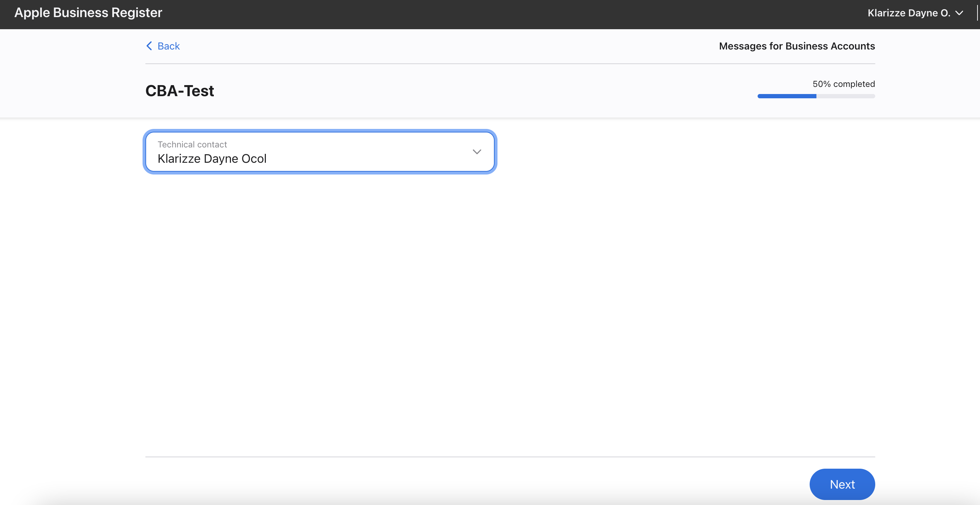
Task: Click the 50% completed progress bar
Action: tap(816, 96)
